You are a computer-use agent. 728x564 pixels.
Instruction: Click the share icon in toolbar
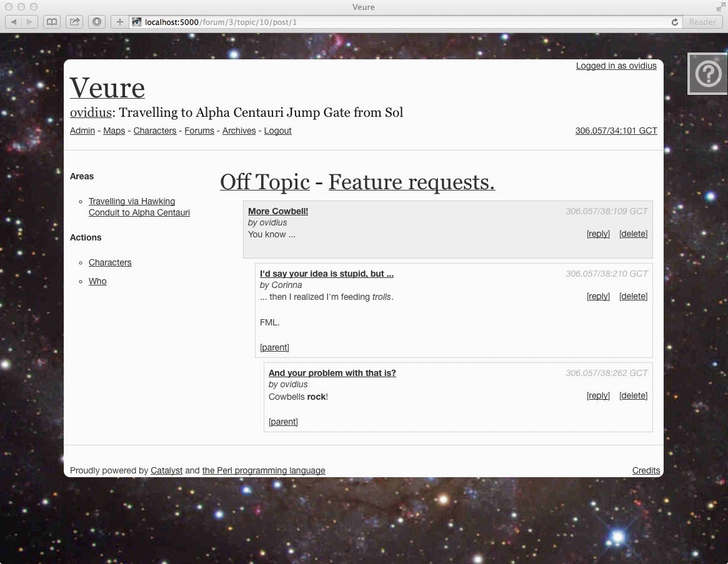[74, 22]
